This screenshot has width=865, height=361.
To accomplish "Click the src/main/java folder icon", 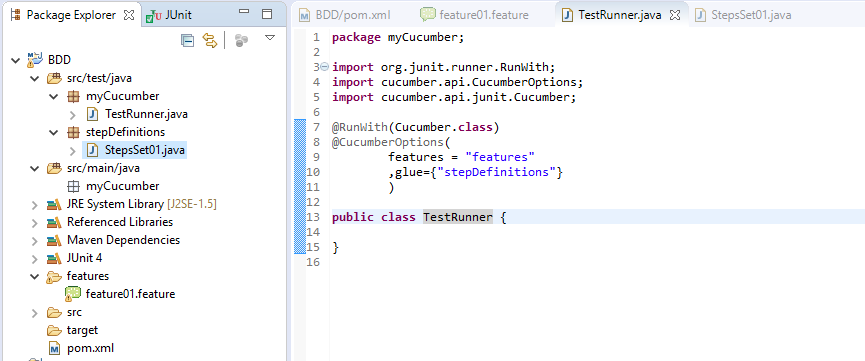I will (x=54, y=168).
